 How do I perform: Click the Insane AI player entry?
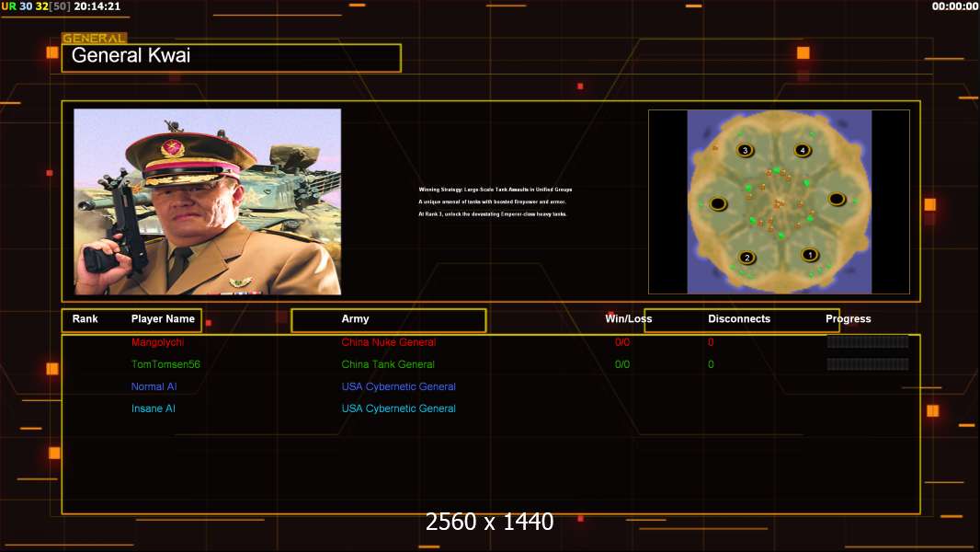point(153,408)
